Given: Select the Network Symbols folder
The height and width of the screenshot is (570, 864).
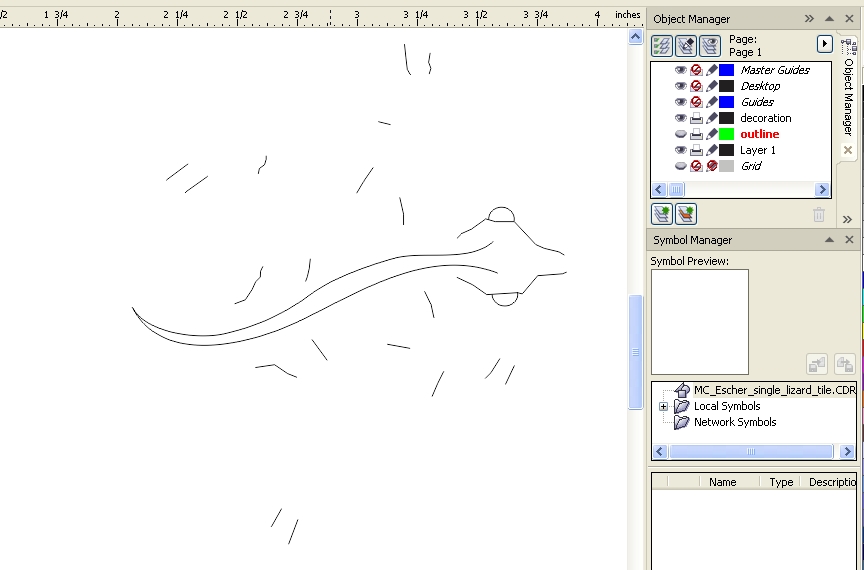Looking at the screenshot, I should [x=735, y=422].
